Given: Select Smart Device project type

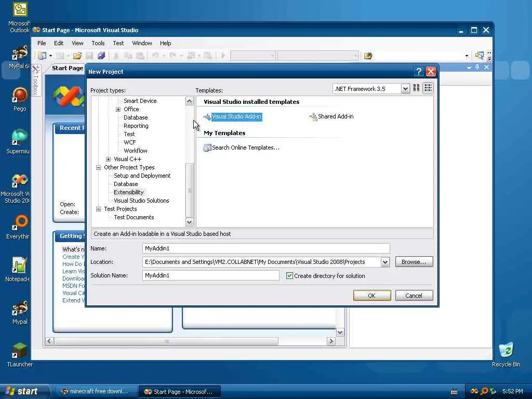Looking at the screenshot, I should (140, 101).
